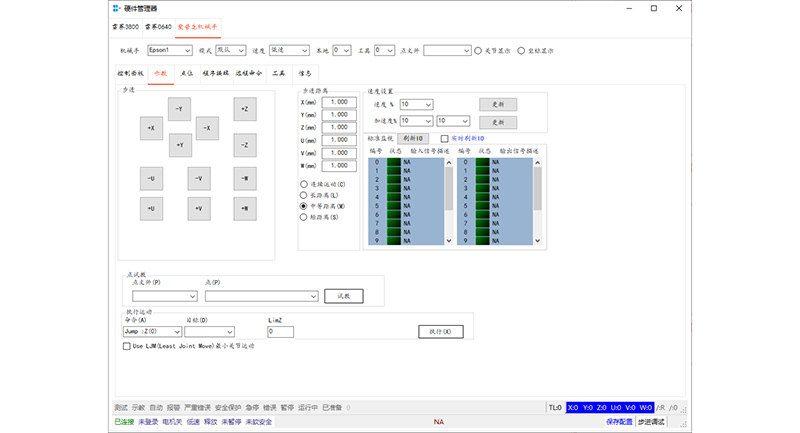Open the 本地 dropdown showing 0
Viewport: 800px width, 433px height.
[342, 50]
